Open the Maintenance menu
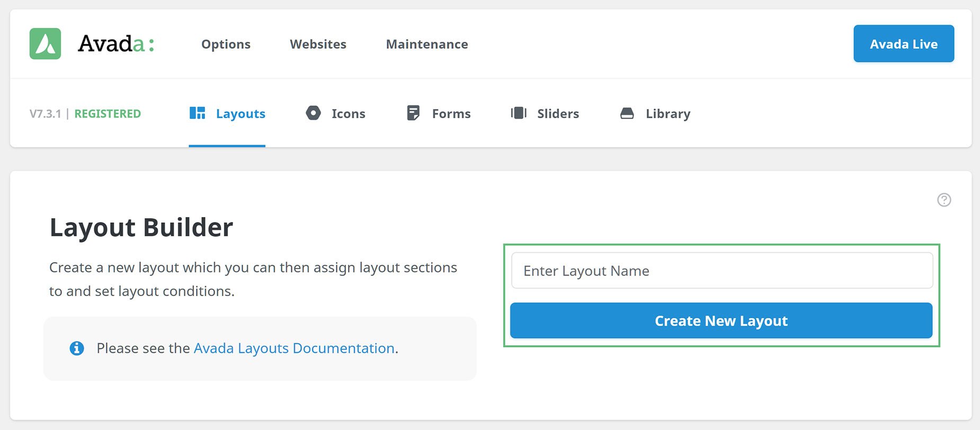Viewport: 980px width, 430px height. [x=427, y=44]
